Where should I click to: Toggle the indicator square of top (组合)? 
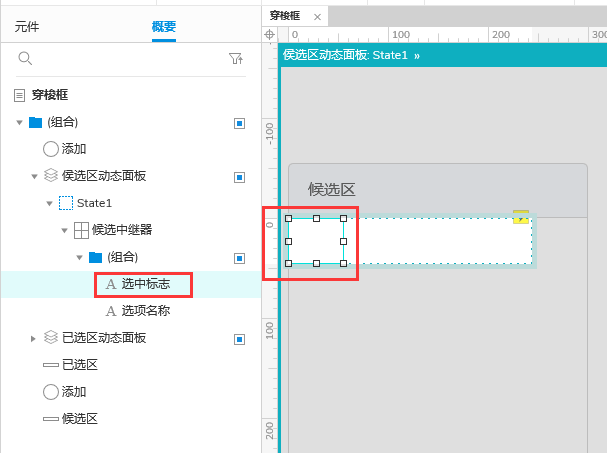point(240,124)
